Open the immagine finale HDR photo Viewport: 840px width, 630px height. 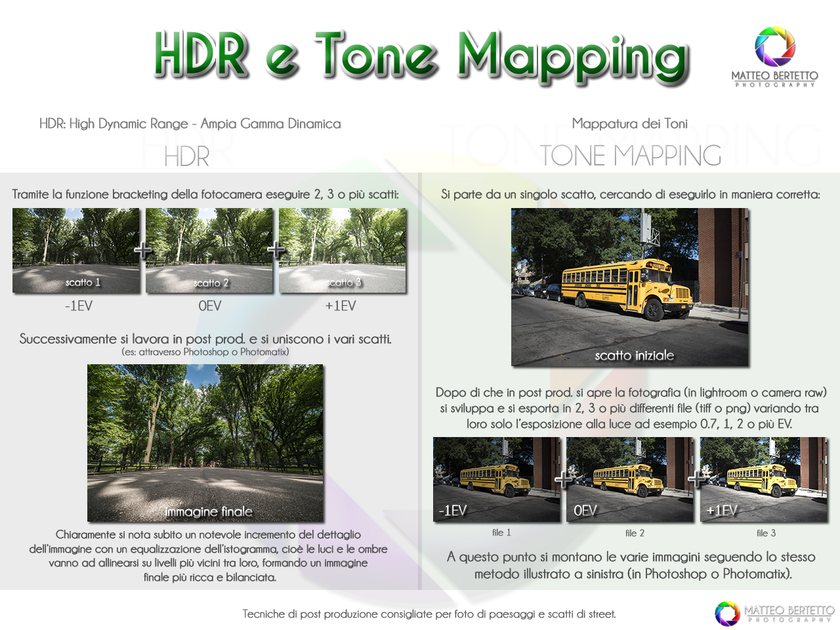(x=205, y=443)
